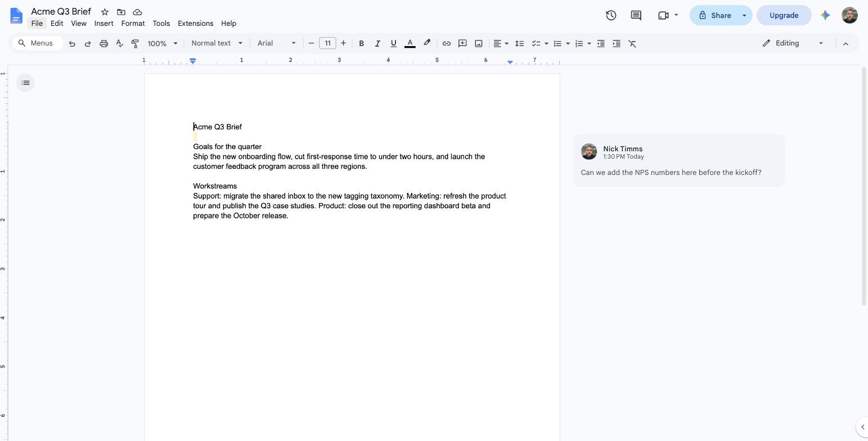Check cloud save status icon
Screen dimensions: 868x441
coord(137,12)
